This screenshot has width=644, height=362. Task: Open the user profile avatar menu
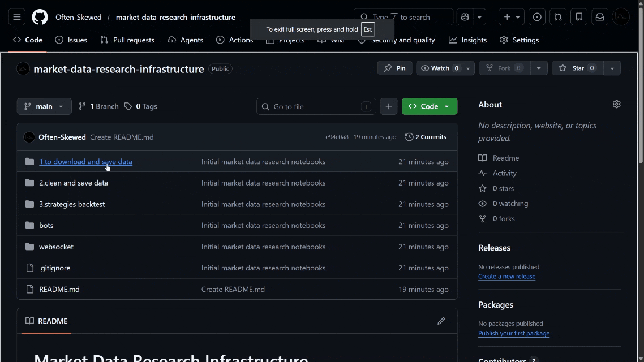point(621,17)
